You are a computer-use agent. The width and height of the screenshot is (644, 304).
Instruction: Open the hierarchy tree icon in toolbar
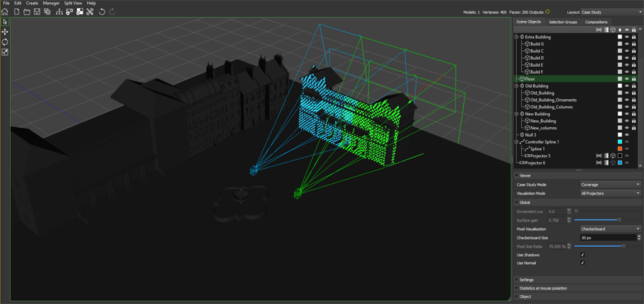coord(58,12)
